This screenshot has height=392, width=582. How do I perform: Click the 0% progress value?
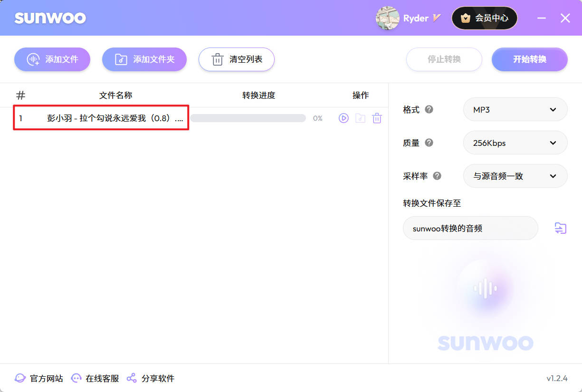click(x=318, y=118)
